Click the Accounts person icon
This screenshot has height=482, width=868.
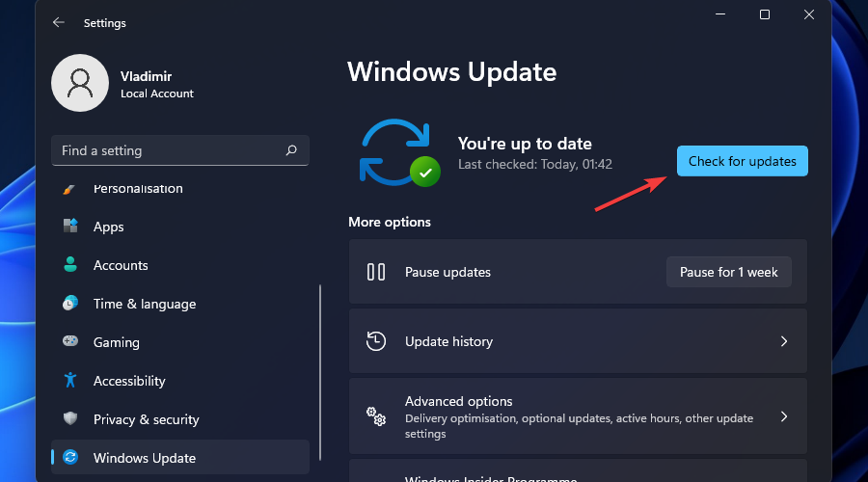pos(70,264)
